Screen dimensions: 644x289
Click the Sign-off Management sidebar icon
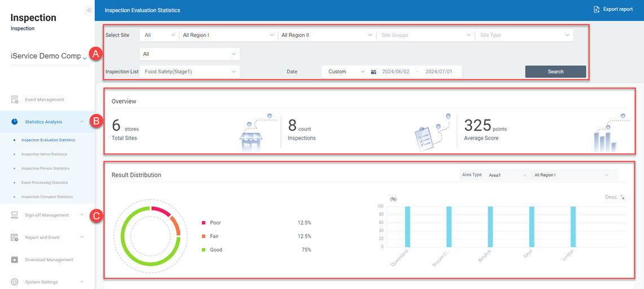pyautogui.click(x=15, y=215)
